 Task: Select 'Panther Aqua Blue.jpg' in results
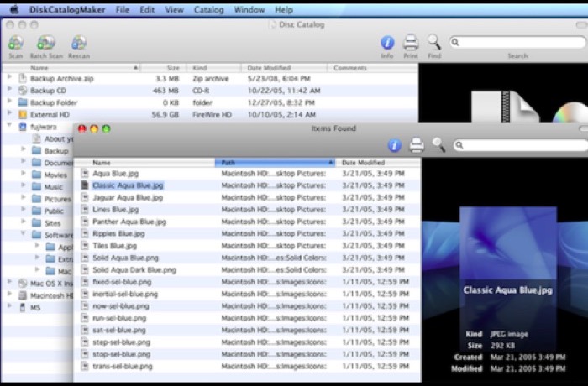coord(129,222)
